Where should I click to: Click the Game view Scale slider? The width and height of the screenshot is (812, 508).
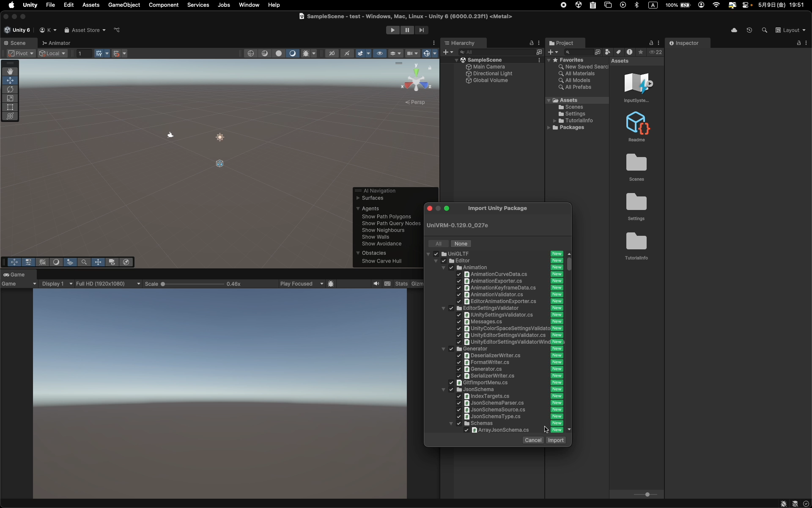[x=192, y=284]
